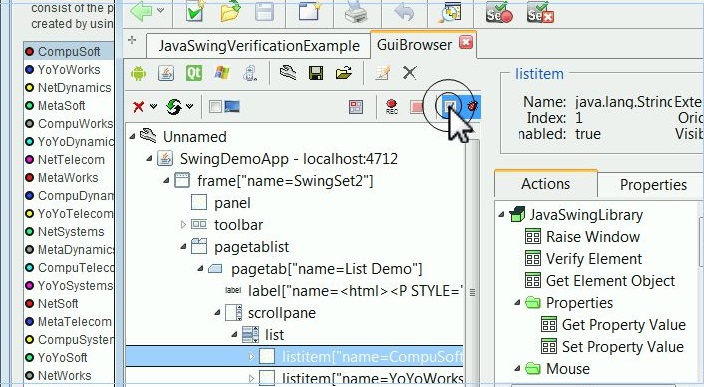Switch to the Properties tab

(x=653, y=185)
